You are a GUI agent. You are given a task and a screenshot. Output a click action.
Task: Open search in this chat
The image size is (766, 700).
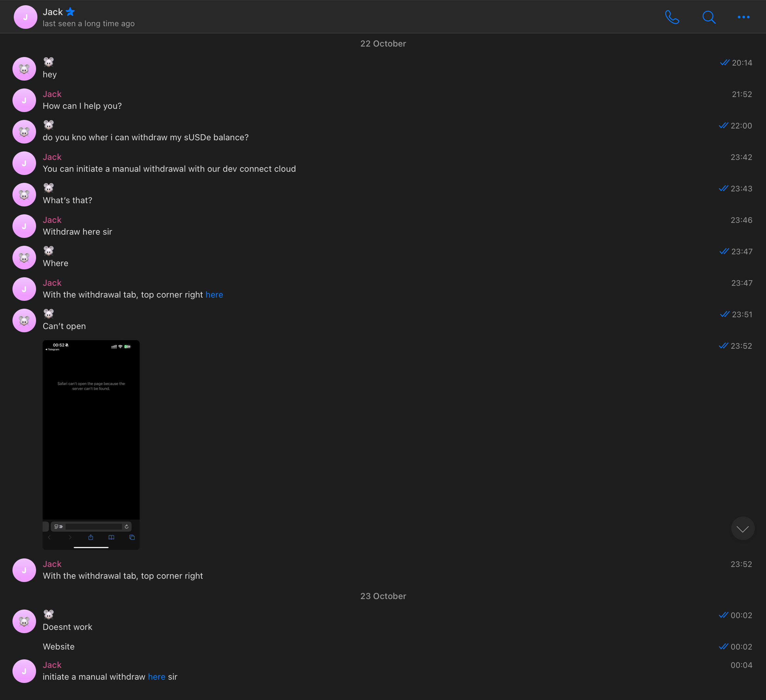click(709, 17)
